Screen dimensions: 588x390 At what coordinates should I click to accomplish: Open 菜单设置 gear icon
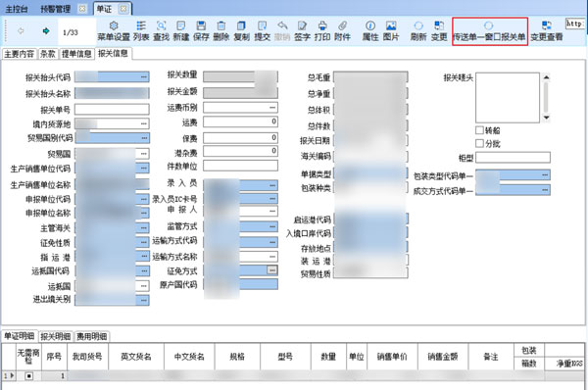(114, 30)
